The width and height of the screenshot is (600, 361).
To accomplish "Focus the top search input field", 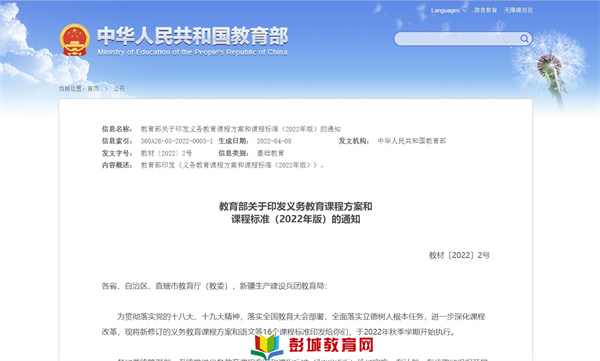I will click(457, 39).
